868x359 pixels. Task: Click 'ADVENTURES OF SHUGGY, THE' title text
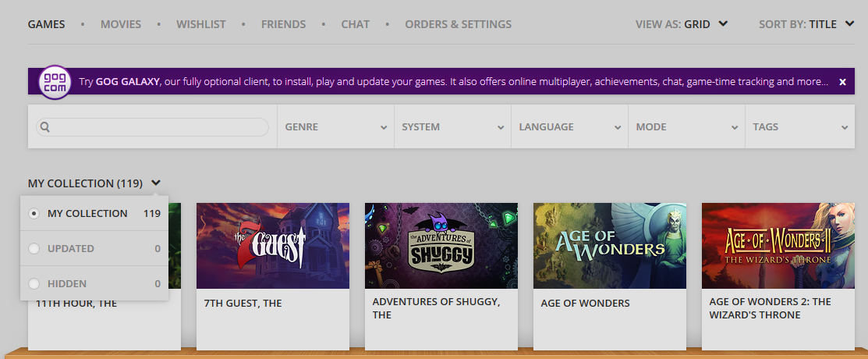(436, 308)
